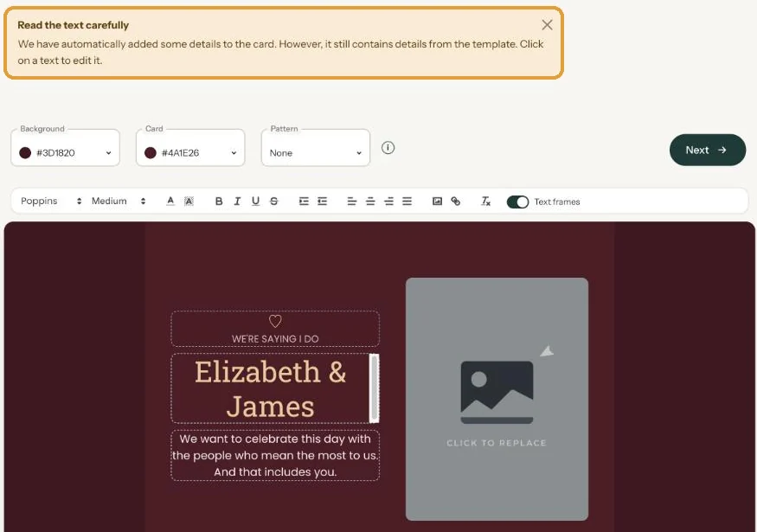Decrease text indent
Image resolution: width=757 pixels, height=532 pixels.
[x=322, y=202]
